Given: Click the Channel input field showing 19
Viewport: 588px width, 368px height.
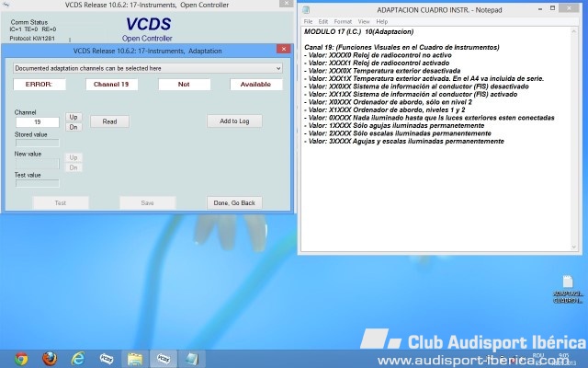Looking at the screenshot, I should pyautogui.click(x=37, y=122).
